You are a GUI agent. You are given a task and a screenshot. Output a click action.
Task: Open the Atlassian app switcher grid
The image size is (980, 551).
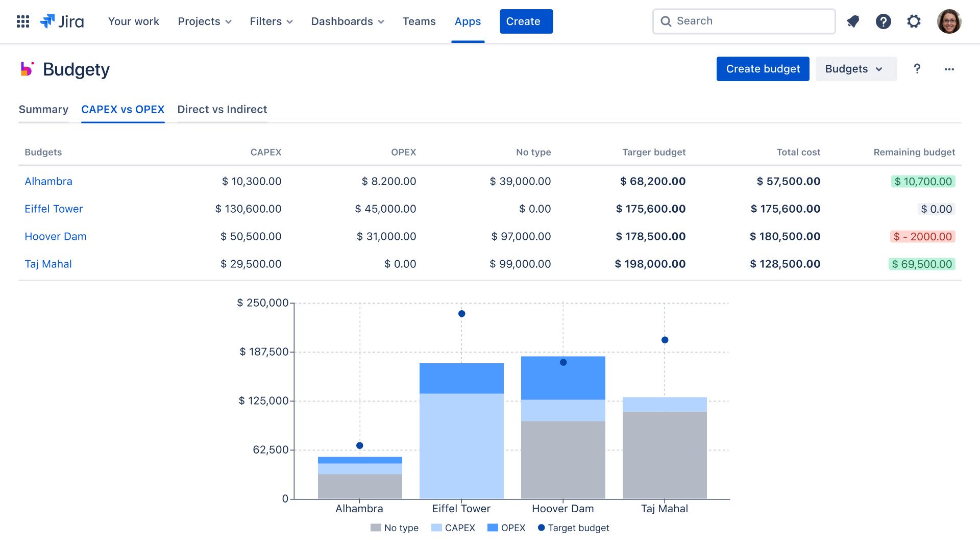22,21
